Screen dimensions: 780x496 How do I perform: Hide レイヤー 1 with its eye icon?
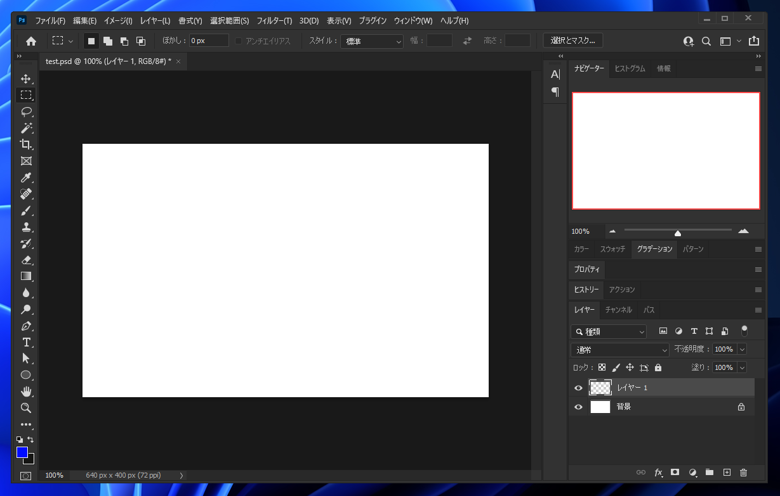(x=578, y=388)
